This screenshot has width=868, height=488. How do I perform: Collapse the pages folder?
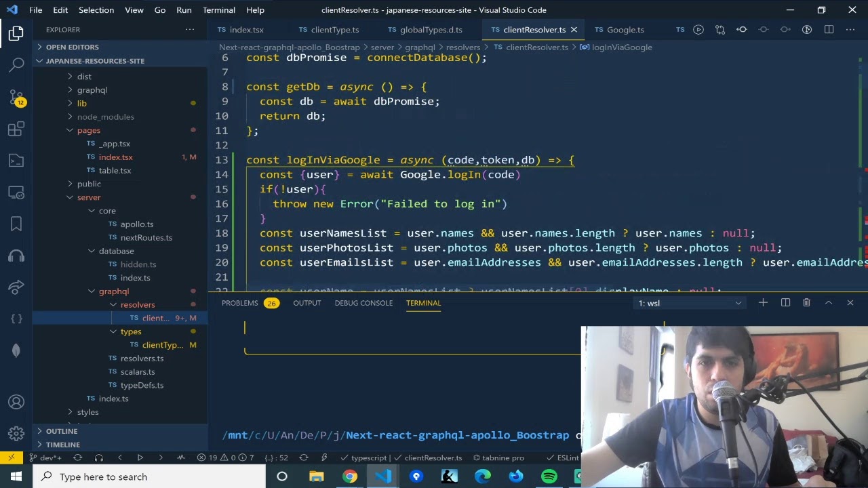point(119,130)
